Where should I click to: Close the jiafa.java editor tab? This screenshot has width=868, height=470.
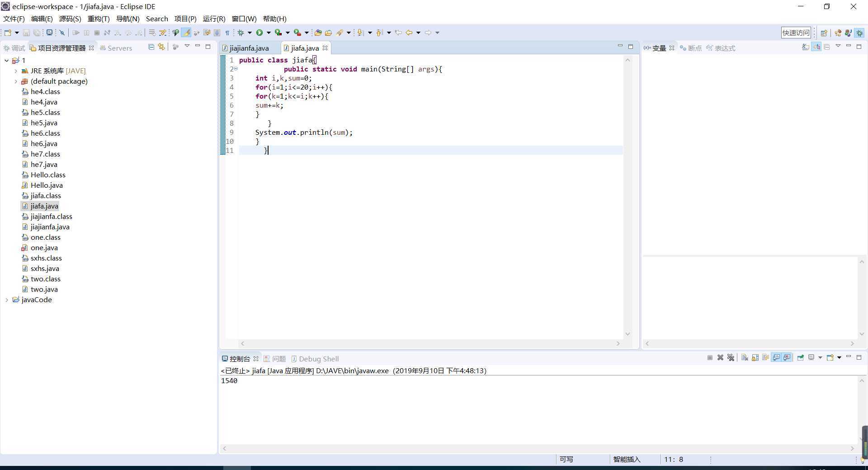pyautogui.click(x=325, y=48)
